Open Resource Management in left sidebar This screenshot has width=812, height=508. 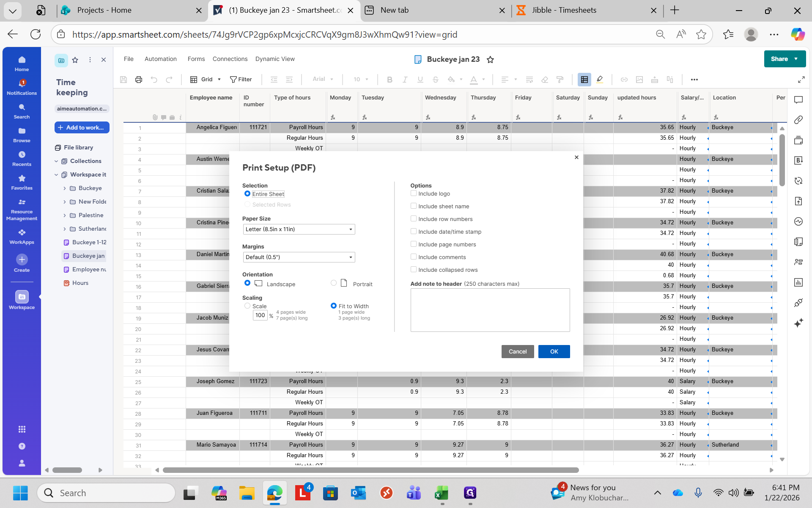(22, 210)
